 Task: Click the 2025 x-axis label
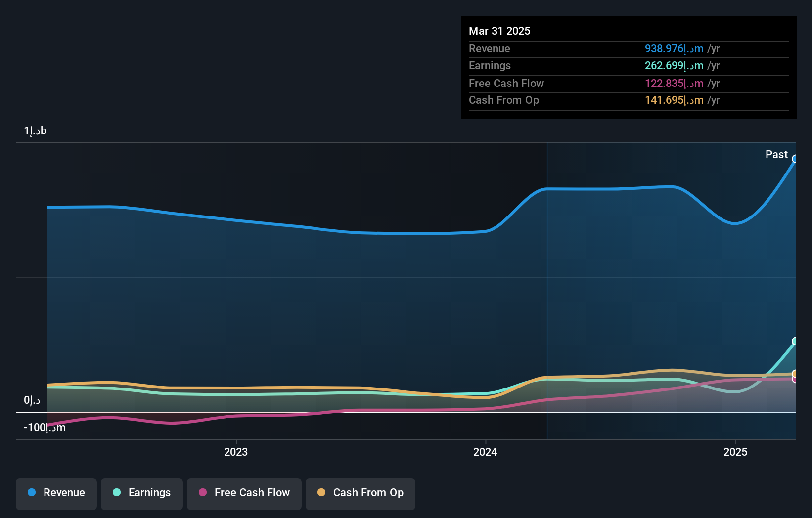(x=735, y=452)
